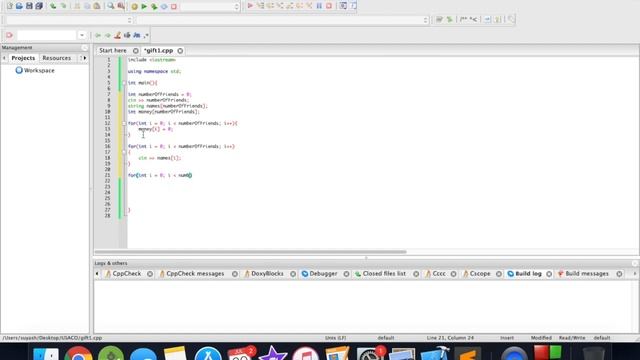The height and width of the screenshot is (360, 640).
Task: Click the Build and run icon
Action: 154,7
